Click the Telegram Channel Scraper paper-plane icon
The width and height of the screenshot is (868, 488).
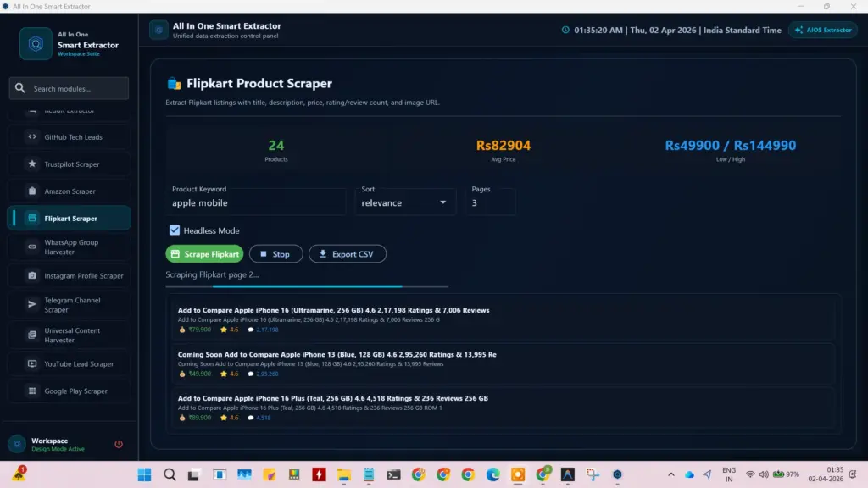click(32, 304)
